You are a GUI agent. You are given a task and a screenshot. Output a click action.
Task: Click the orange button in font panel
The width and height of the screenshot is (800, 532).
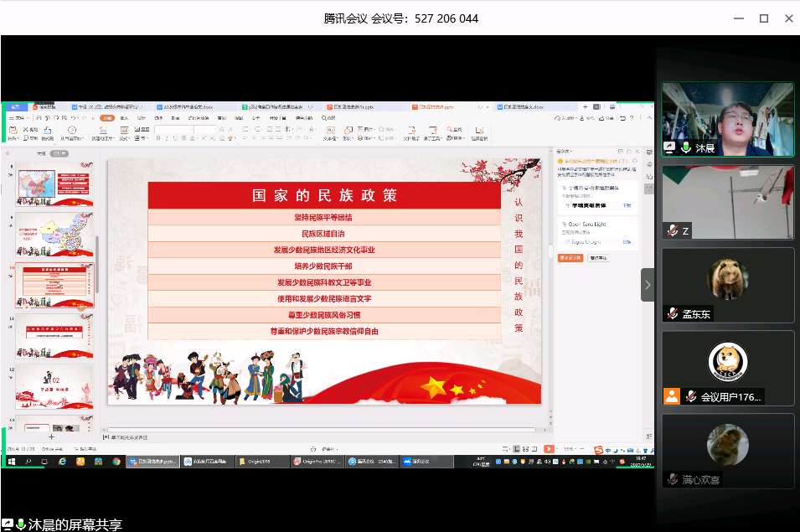click(570, 258)
